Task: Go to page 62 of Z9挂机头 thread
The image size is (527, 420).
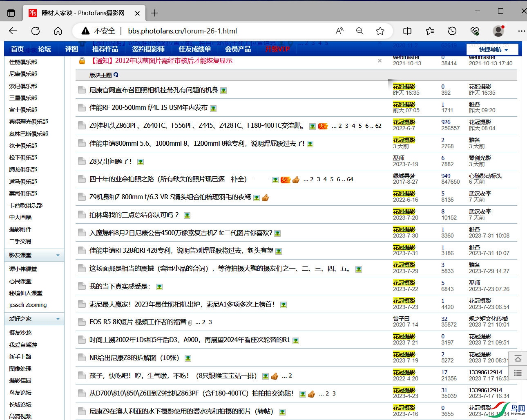Action: [378, 126]
